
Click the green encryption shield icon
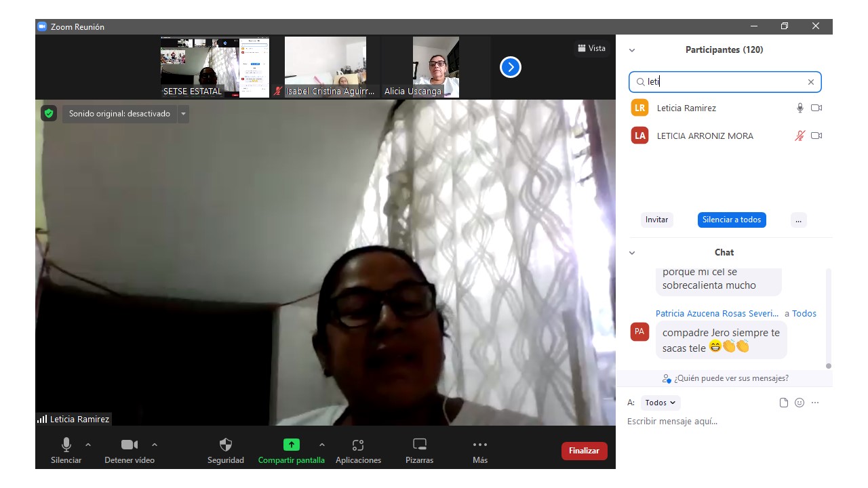pyautogui.click(x=48, y=113)
